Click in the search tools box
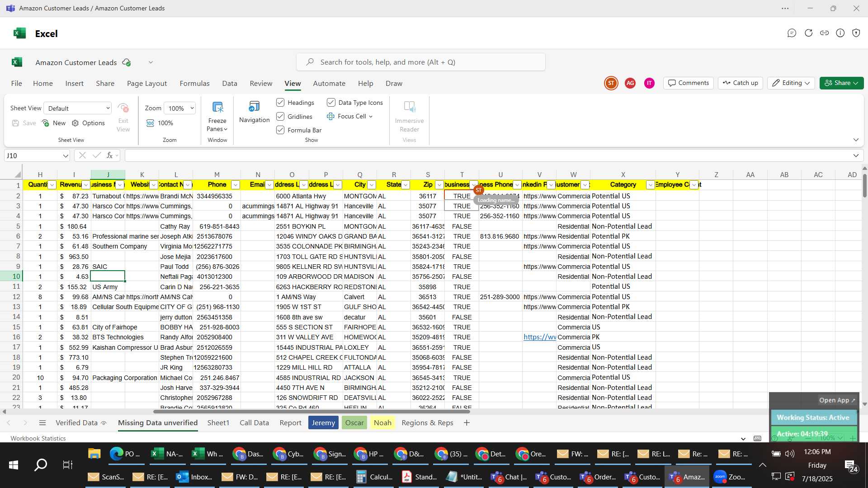 click(420, 62)
